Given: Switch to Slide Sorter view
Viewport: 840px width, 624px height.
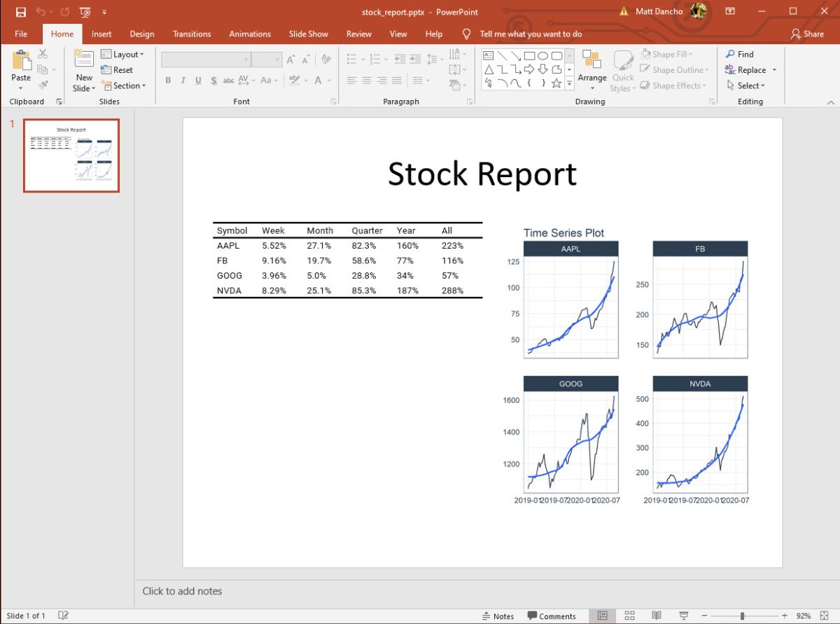Looking at the screenshot, I should point(629,616).
